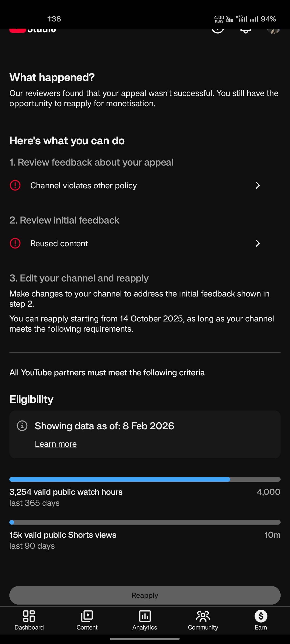The width and height of the screenshot is (290, 644).
Task: Tap the Community people icon
Action: 203,616
